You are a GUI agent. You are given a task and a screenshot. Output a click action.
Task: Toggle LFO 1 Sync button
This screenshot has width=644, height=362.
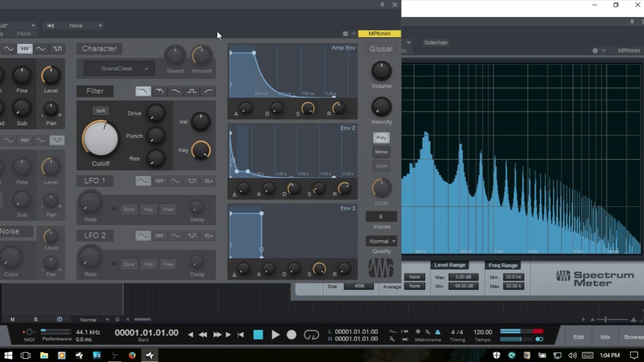[x=129, y=209]
